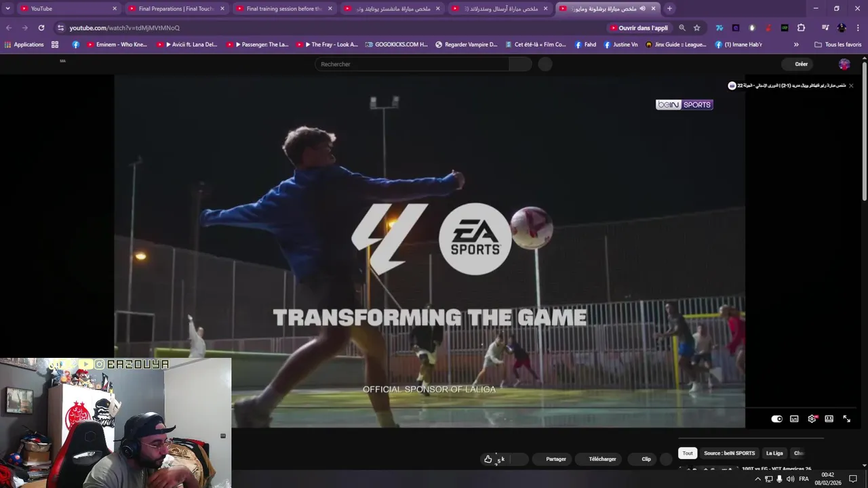Select the Tout filter chip
This screenshot has height=488, width=868.
point(688,453)
